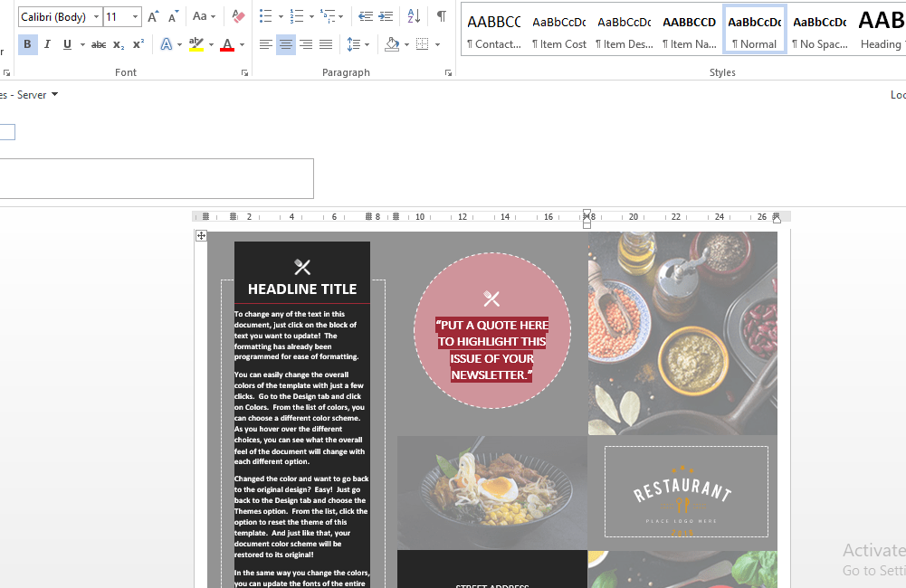906x588 pixels.
Task: Select the Increase Font Size icon
Action: click(152, 14)
